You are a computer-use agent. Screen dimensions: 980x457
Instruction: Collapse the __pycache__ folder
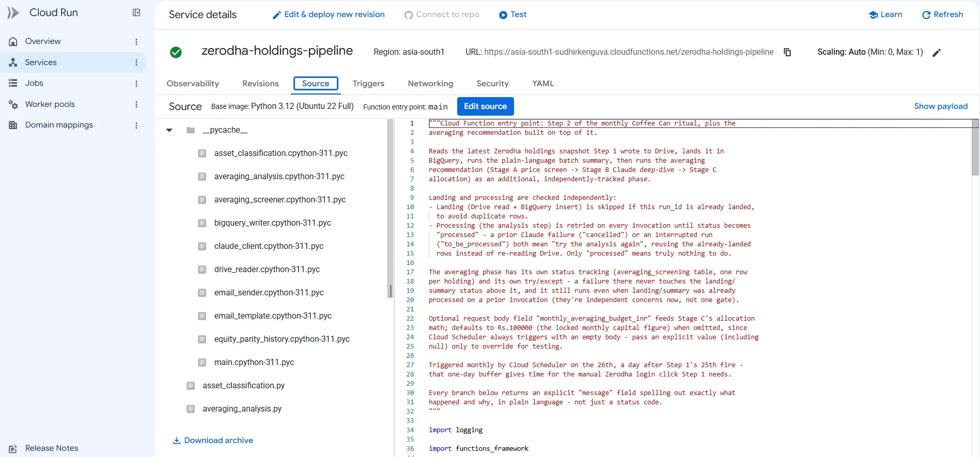coord(169,130)
